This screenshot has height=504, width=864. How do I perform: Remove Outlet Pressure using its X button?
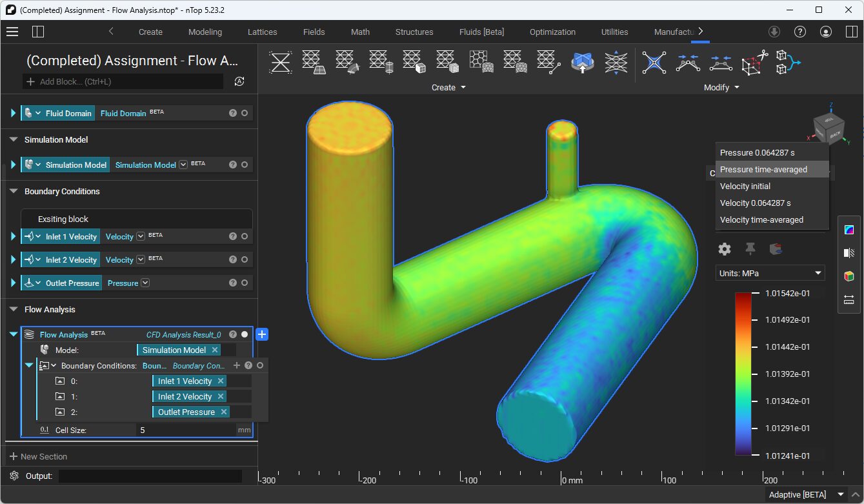(224, 412)
